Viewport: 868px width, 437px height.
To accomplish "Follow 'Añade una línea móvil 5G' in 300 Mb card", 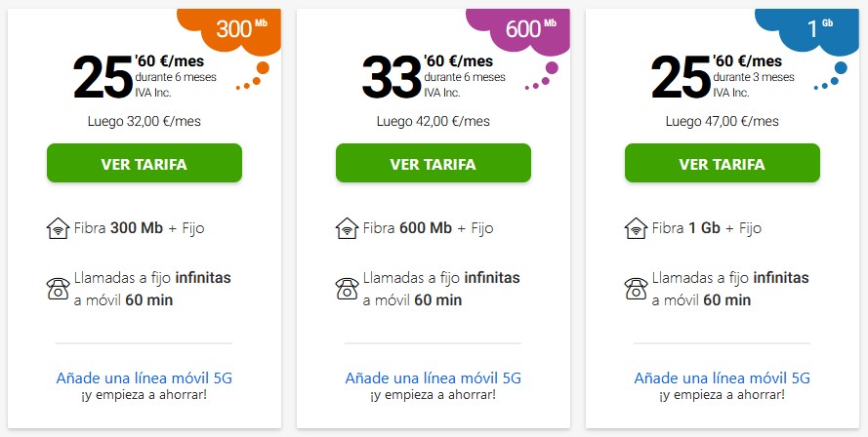I will [x=144, y=378].
